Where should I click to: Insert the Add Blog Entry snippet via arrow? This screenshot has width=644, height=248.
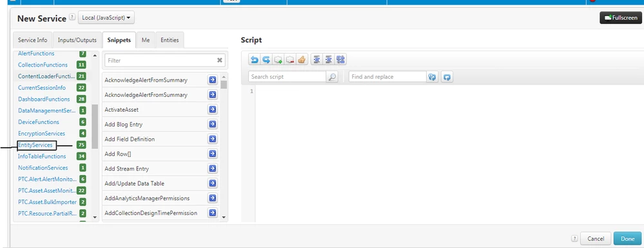(x=212, y=124)
